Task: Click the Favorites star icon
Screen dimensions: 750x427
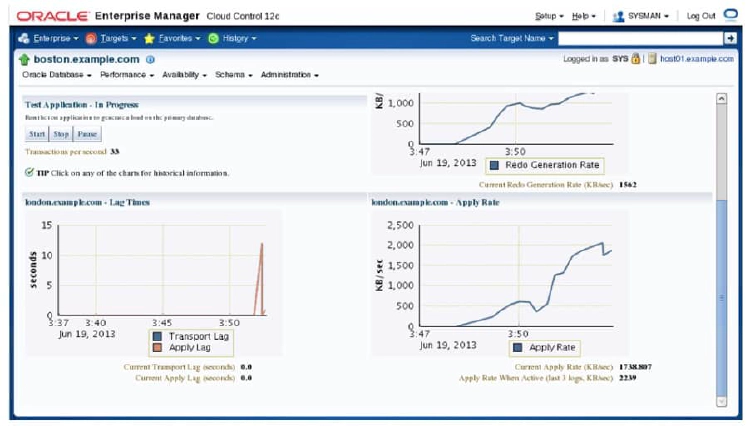Action: coord(149,38)
